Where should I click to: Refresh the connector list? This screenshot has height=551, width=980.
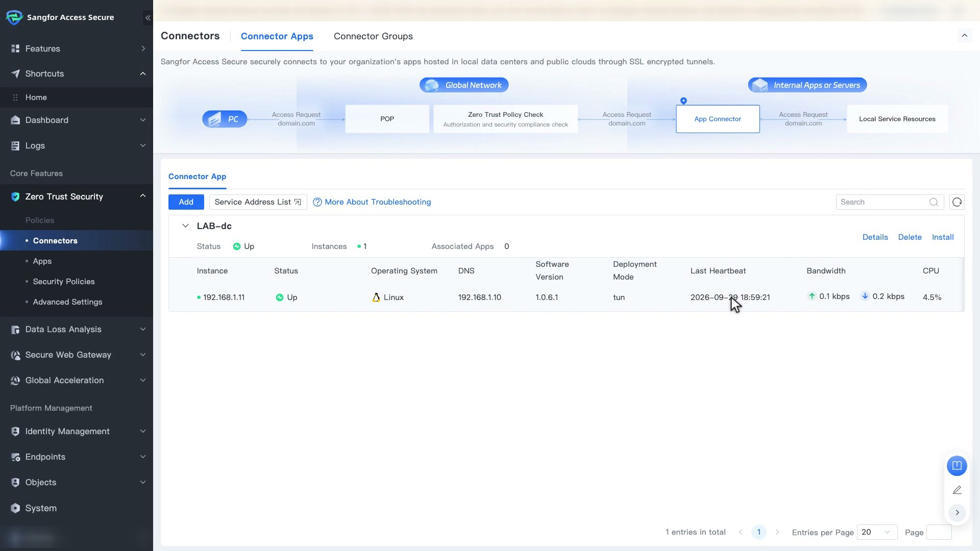point(957,202)
